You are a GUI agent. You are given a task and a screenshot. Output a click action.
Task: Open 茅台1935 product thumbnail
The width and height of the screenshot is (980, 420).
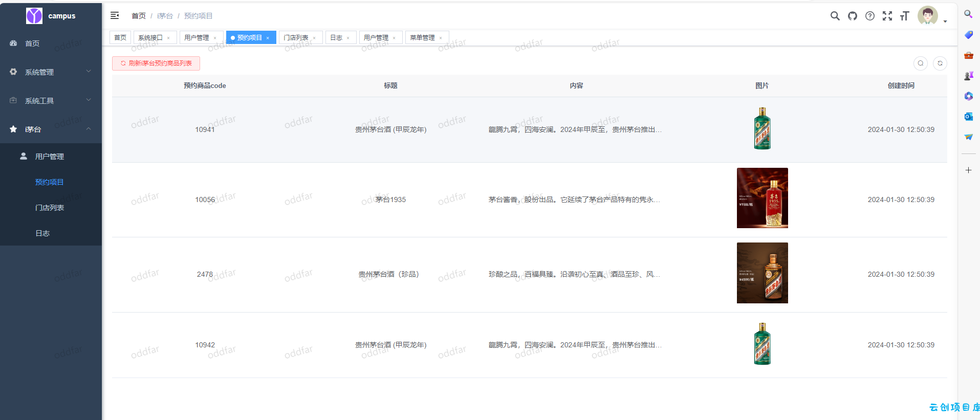pos(762,198)
